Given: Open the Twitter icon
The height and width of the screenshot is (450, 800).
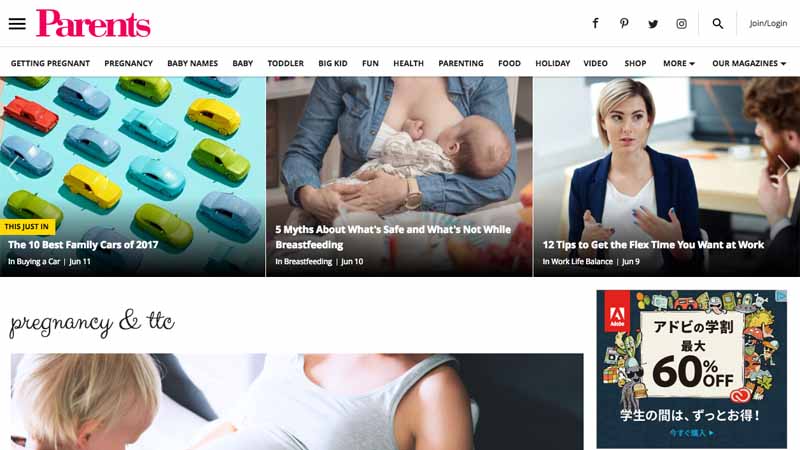Looking at the screenshot, I should 653,23.
